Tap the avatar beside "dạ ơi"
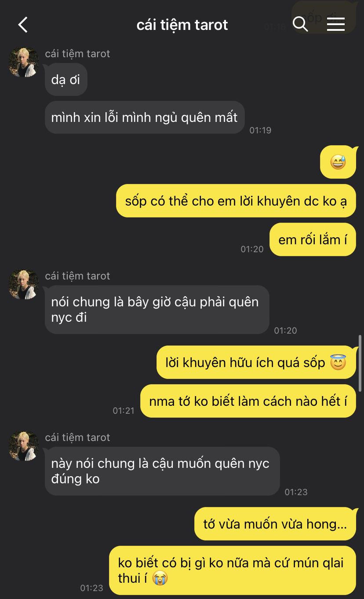The image size is (364, 599). 24,62
